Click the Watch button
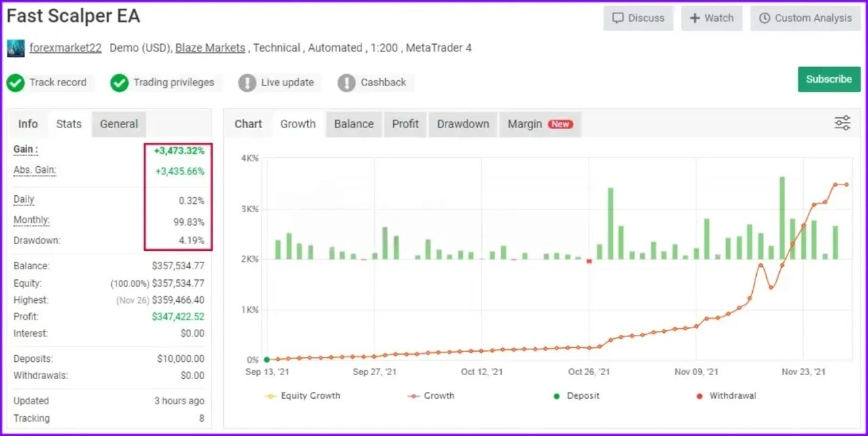 (x=711, y=18)
